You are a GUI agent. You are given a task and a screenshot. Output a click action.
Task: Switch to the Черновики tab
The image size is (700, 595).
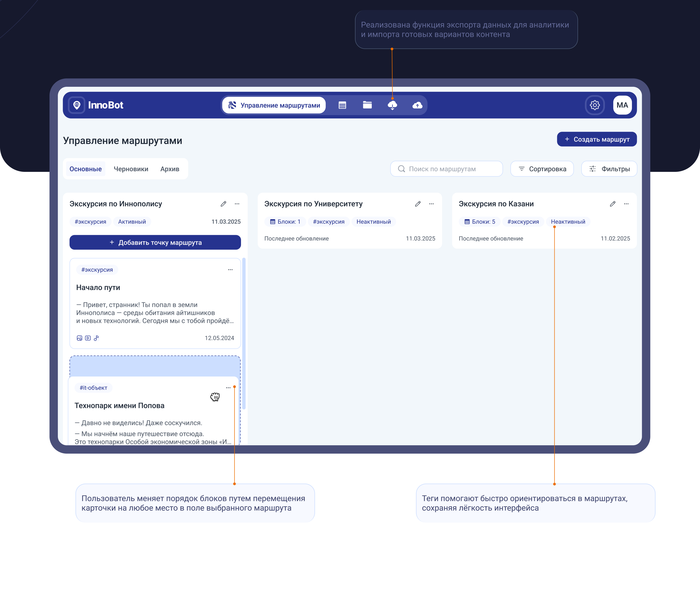(131, 169)
